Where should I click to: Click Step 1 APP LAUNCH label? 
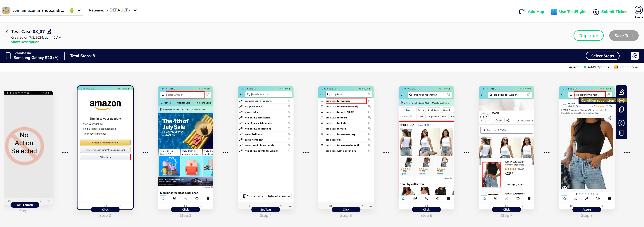click(25, 204)
